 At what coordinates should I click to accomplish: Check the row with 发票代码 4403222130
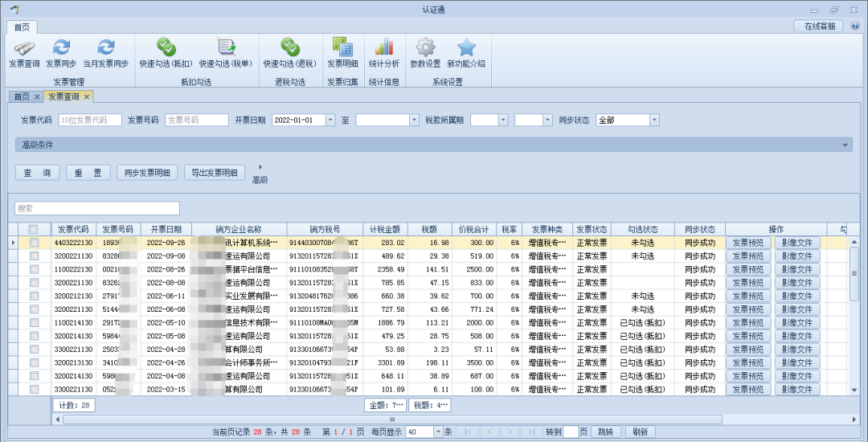(x=35, y=243)
